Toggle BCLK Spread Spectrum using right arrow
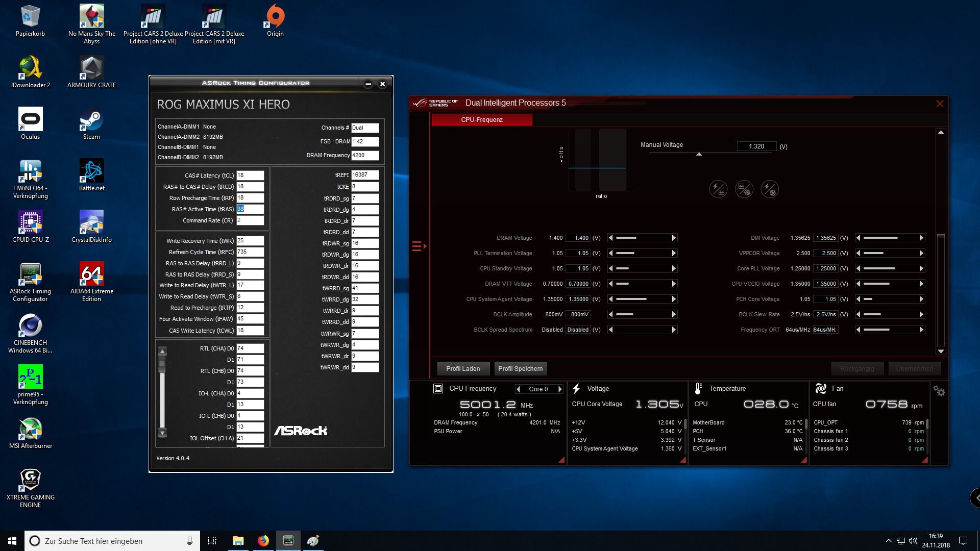Image resolution: width=980 pixels, height=551 pixels. [x=674, y=330]
